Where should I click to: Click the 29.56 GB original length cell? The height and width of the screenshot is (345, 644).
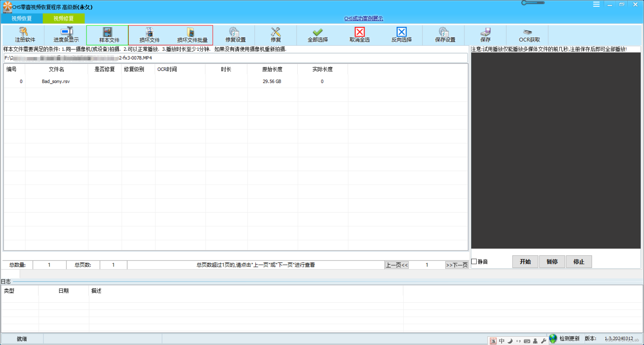272,81
